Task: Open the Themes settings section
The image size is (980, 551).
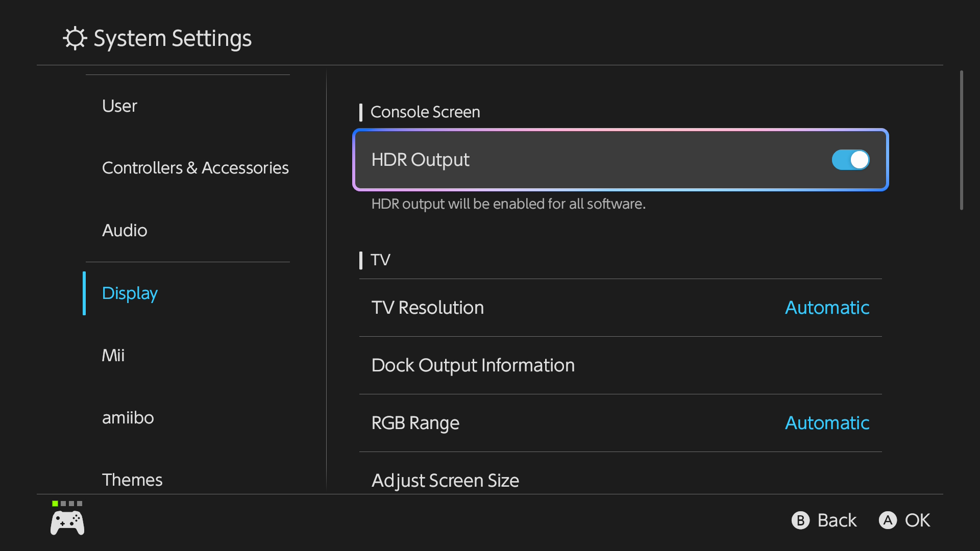Action: (x=132, y=480)
